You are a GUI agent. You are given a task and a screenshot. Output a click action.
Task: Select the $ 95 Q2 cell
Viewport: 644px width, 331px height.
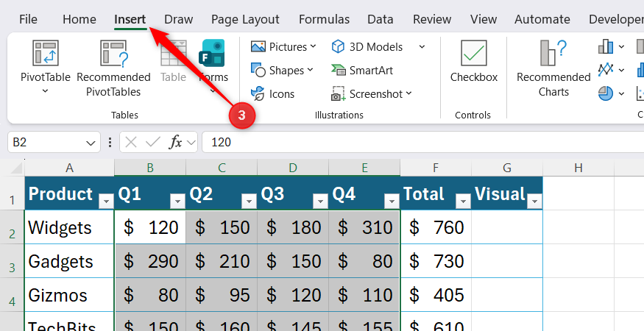coord(222,295)
